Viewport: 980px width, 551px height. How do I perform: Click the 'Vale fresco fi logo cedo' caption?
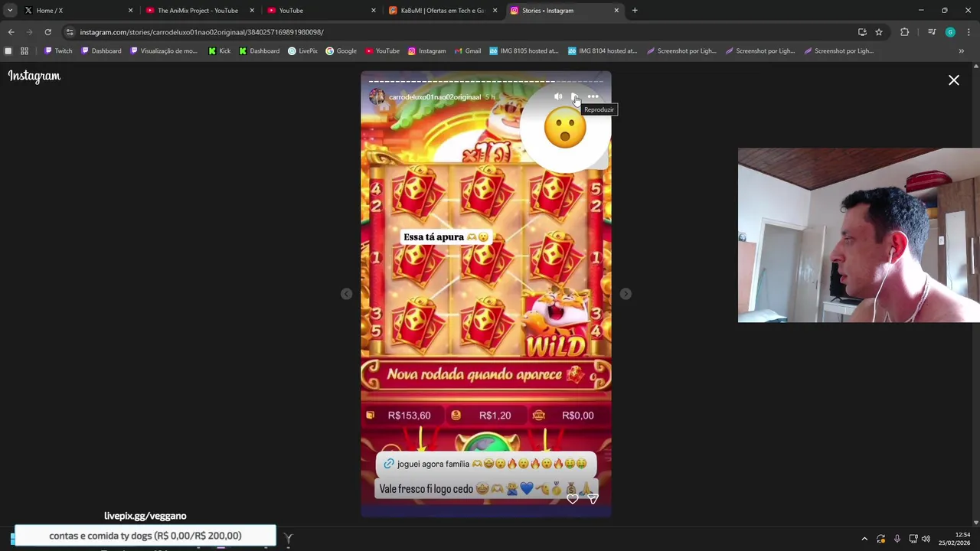tap(485, 489)
